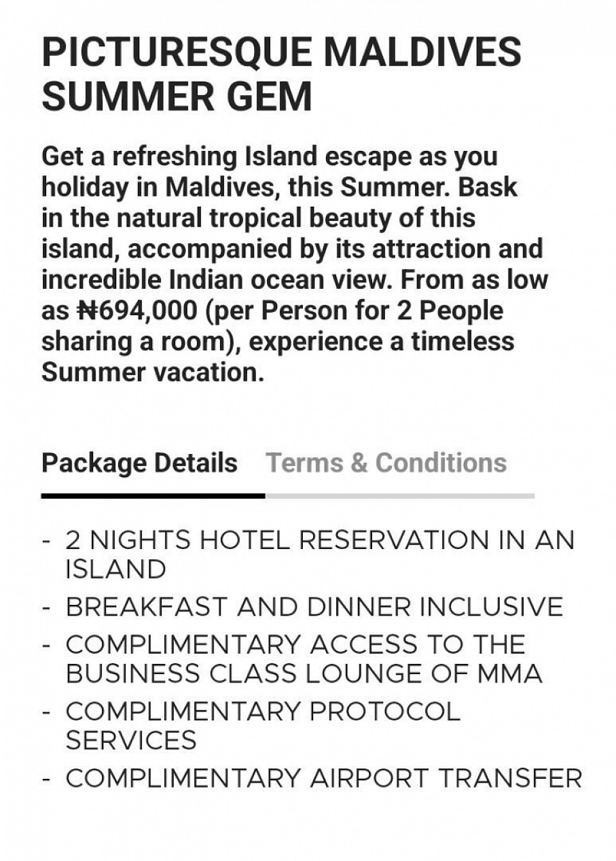Screen dimensions: 616x861
Task: Select the Package Details tab
Action: [139, 463]
